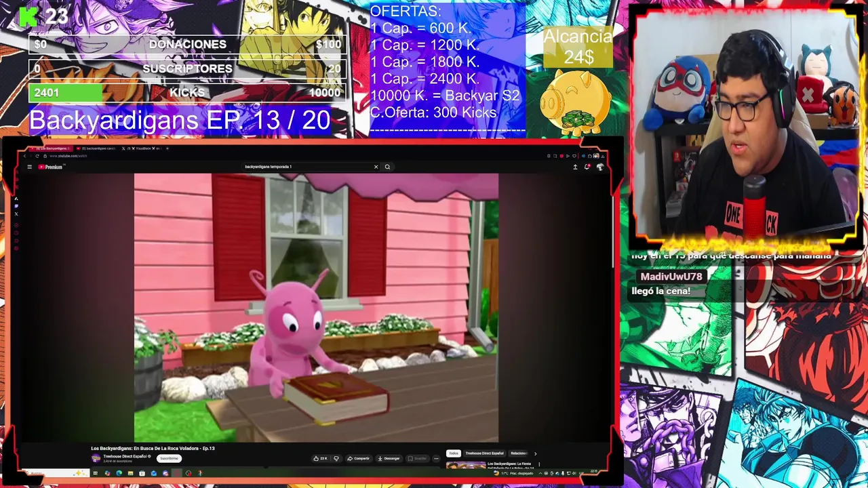Click Backyardigans EP. 13 / 20 text
This screenshot has width=868, height=488.
180,121
